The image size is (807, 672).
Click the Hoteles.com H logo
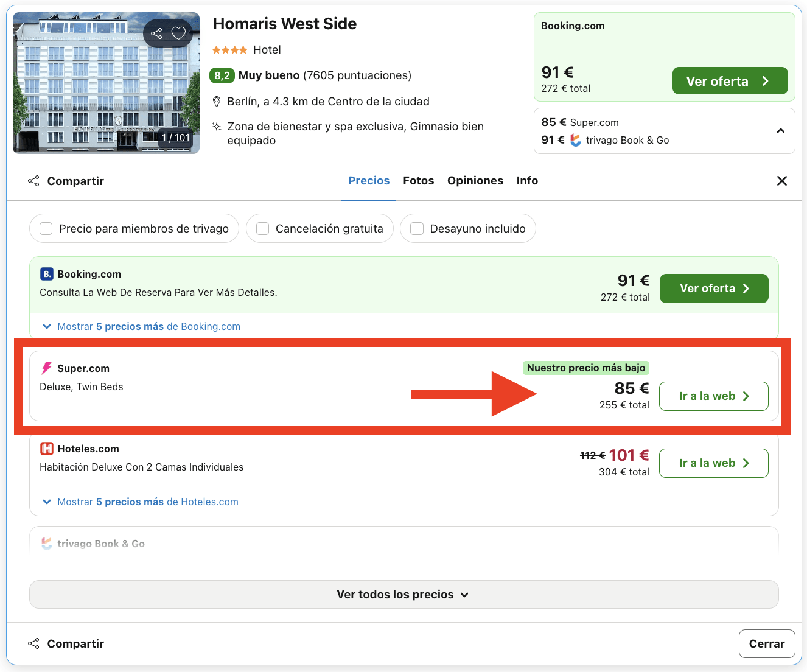point(47,449)
